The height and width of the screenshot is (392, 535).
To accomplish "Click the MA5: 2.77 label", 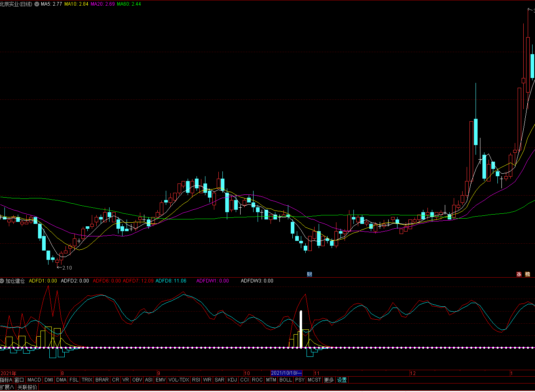I will pos(51,4).
